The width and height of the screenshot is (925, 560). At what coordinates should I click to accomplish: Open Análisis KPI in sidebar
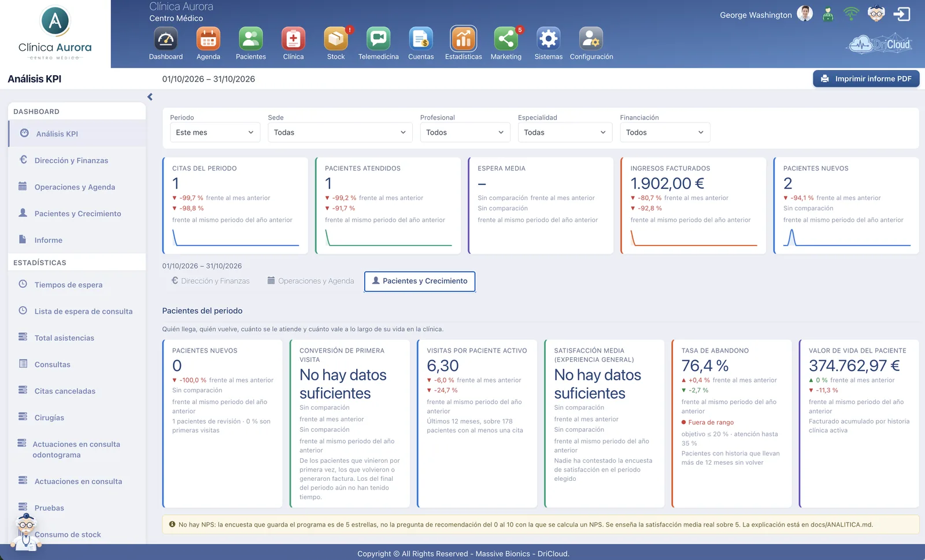pos(77,133)
